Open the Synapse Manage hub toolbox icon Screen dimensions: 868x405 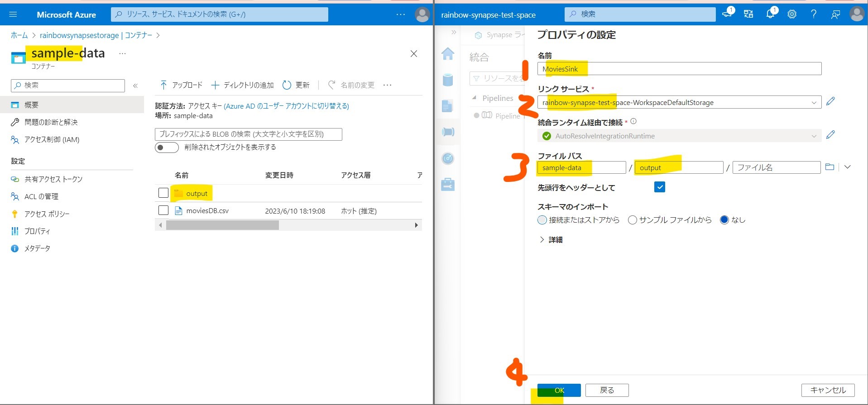pos(448,185)
